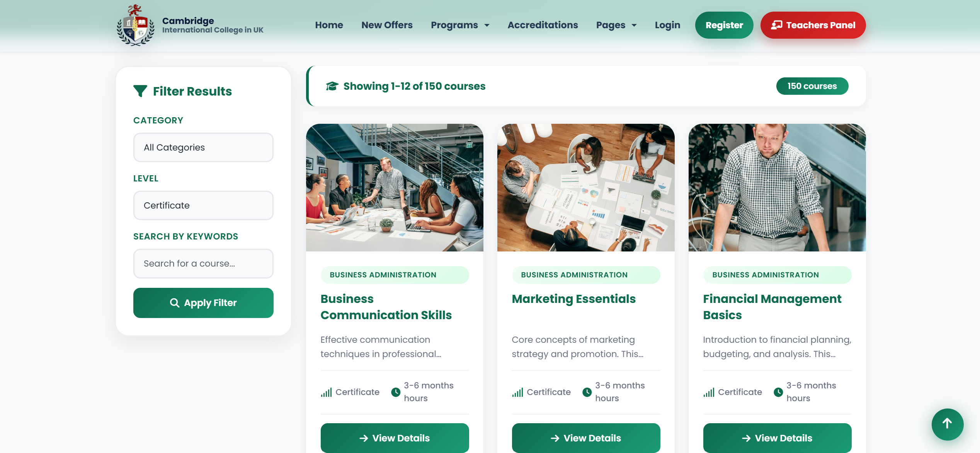Go to the New Offers page
Image resolution: width=980 pixels, height=453 pixels.
tap(387, 25)
